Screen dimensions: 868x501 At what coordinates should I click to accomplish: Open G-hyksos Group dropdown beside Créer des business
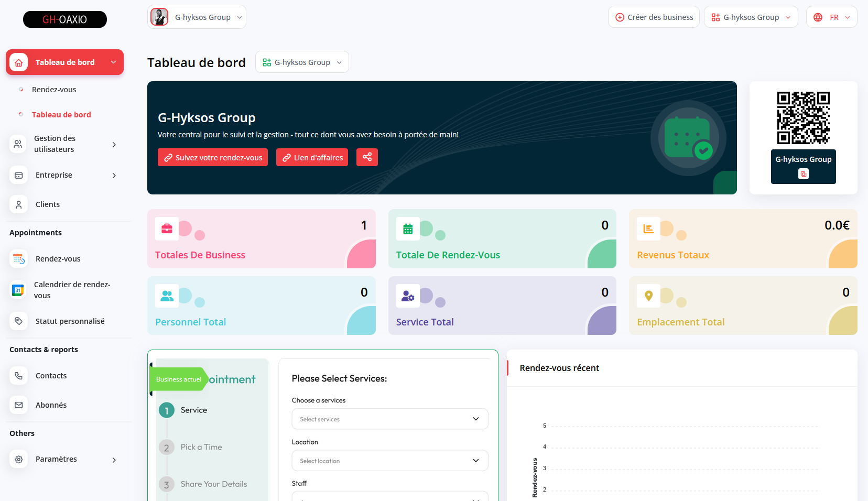tap(751, 17)
